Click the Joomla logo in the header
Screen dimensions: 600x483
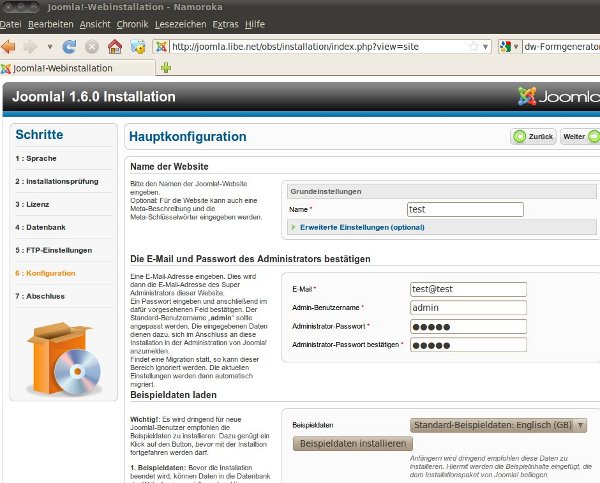[559, 96]
